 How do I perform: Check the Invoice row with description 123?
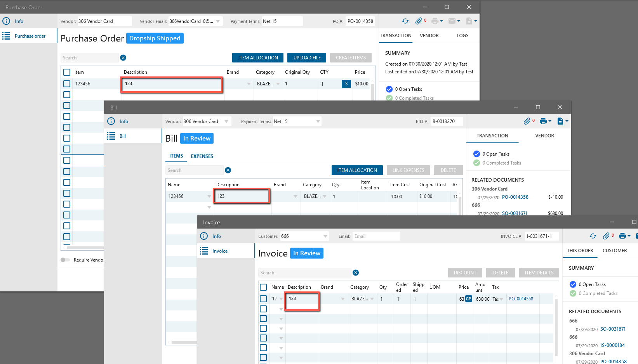(x=263, y=299)
